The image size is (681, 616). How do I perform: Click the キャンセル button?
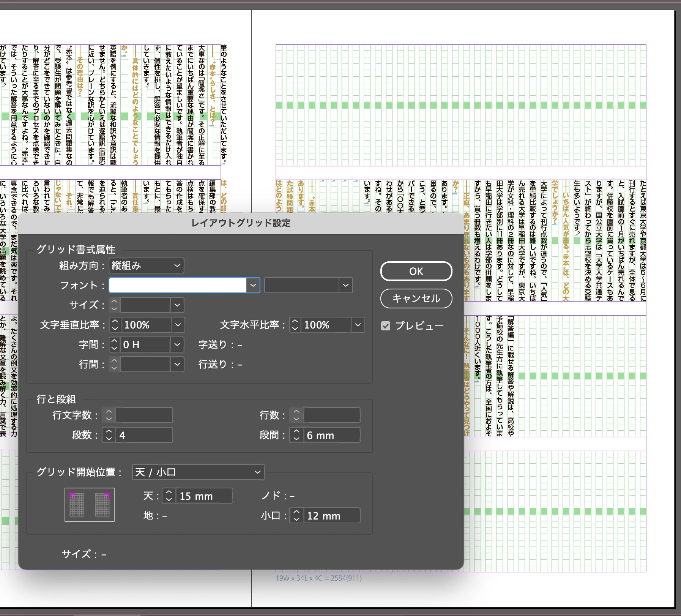pyautogui.click(x=416, y=299)
